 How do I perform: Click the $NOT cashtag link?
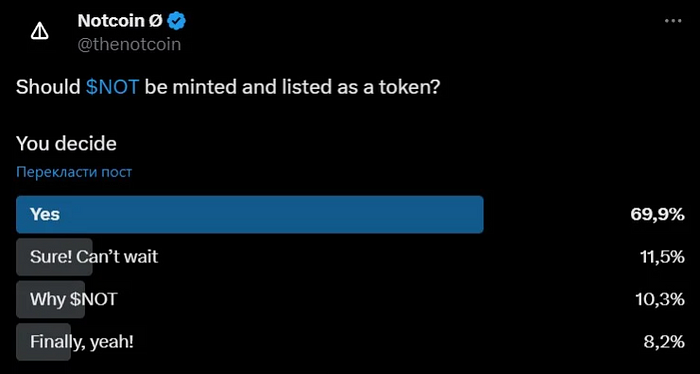coord(112,88)
